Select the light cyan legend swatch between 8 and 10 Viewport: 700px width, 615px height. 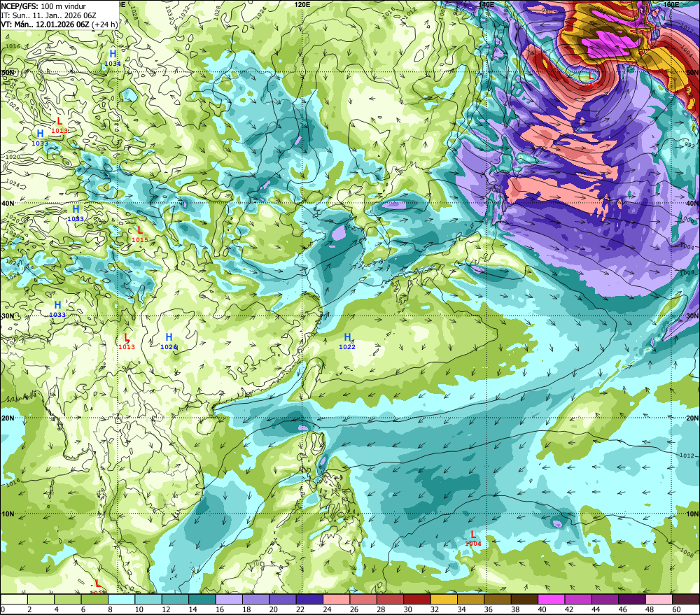[x=121, y=600]
